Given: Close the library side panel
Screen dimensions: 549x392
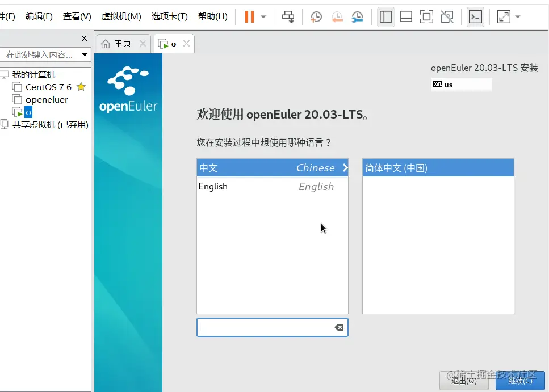Looking at the screenshot, I should tap(84, 38).
